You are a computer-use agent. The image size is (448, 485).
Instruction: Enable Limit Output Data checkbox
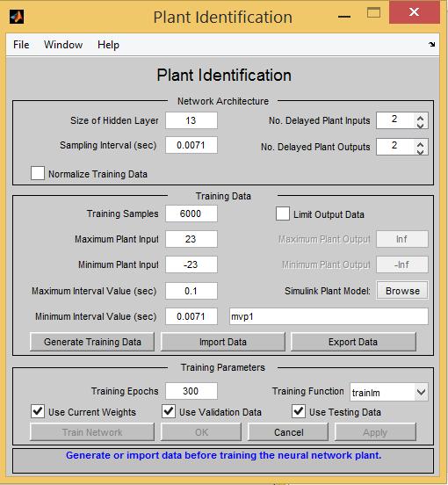point(283,214)
